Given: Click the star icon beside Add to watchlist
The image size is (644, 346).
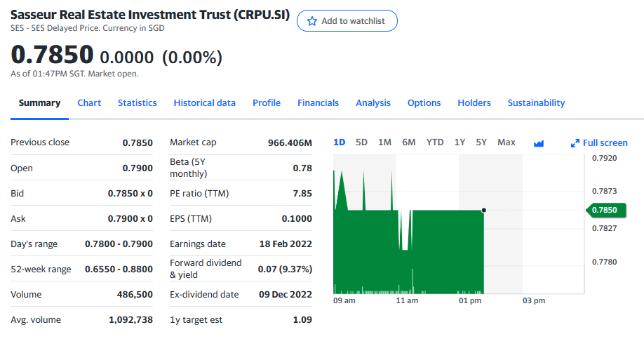Looking at the screenshot, I should [x=312, y=21].
